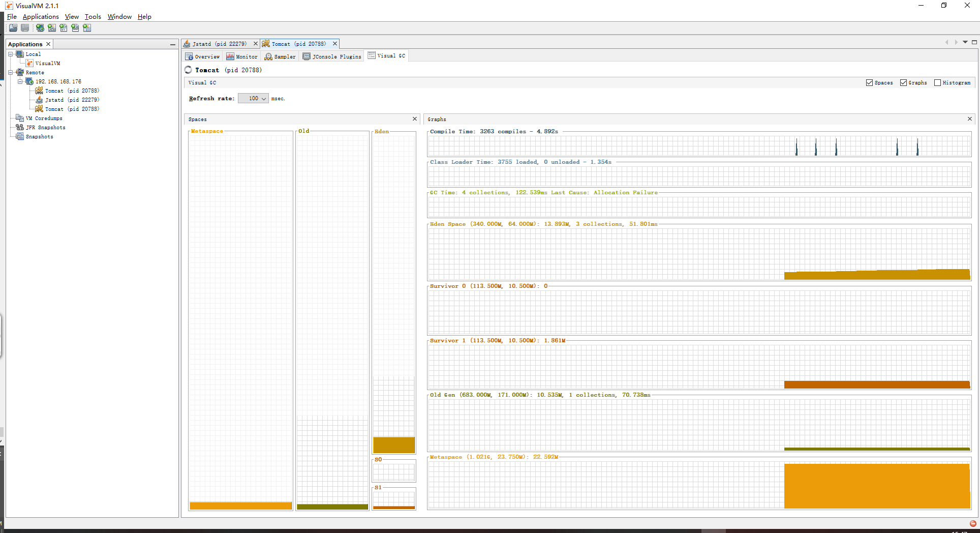Click the red status icon at bottom right
Screen dimensions: 980x533
click(973, 523)
